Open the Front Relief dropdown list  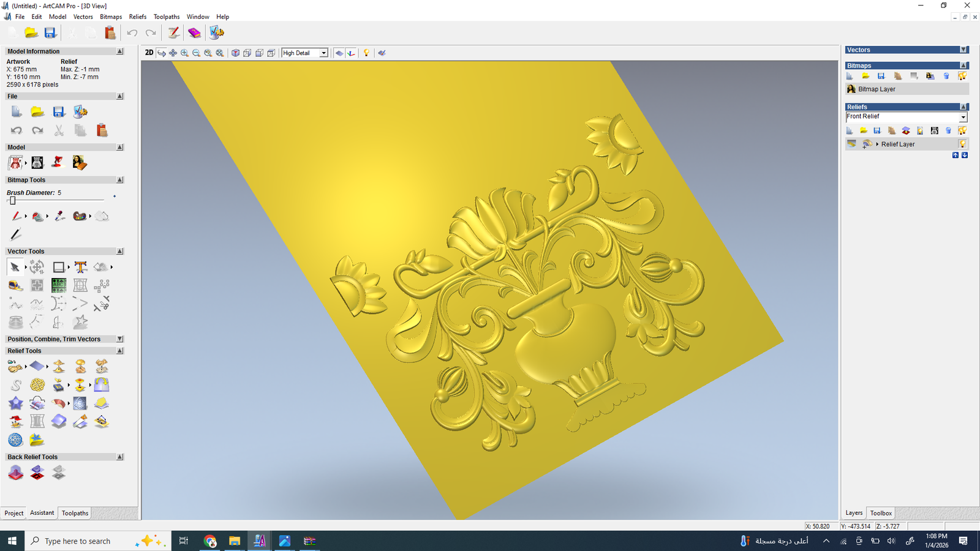coord(963,117)
